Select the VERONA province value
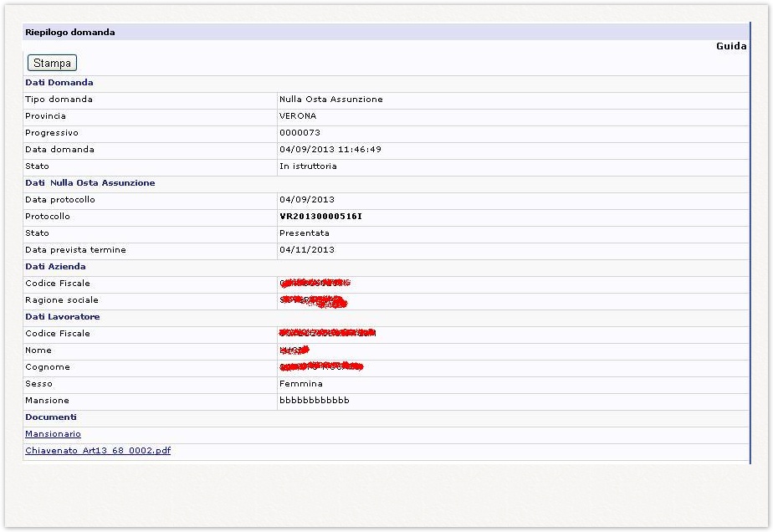 click(x=298, y=116)
